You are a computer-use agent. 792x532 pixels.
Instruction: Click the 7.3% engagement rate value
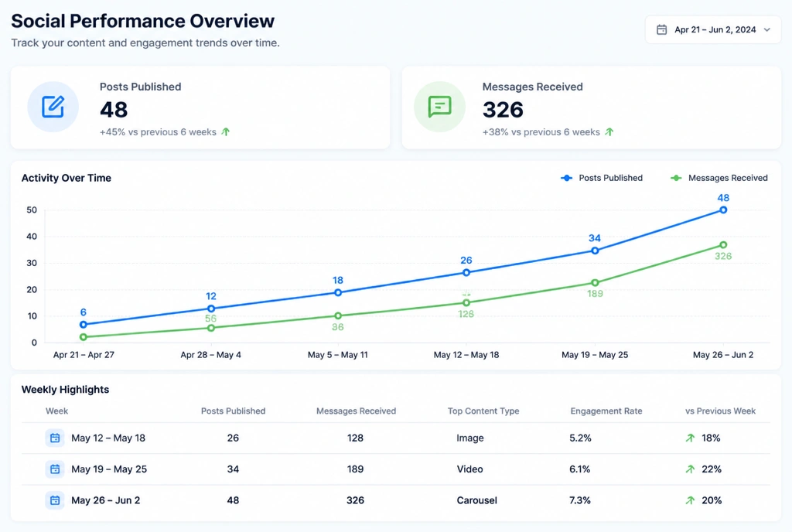coord(580,500)
